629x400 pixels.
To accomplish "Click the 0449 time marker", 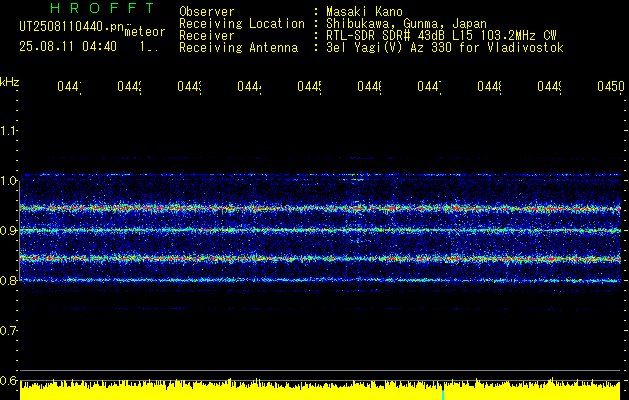I will [549, 86].
